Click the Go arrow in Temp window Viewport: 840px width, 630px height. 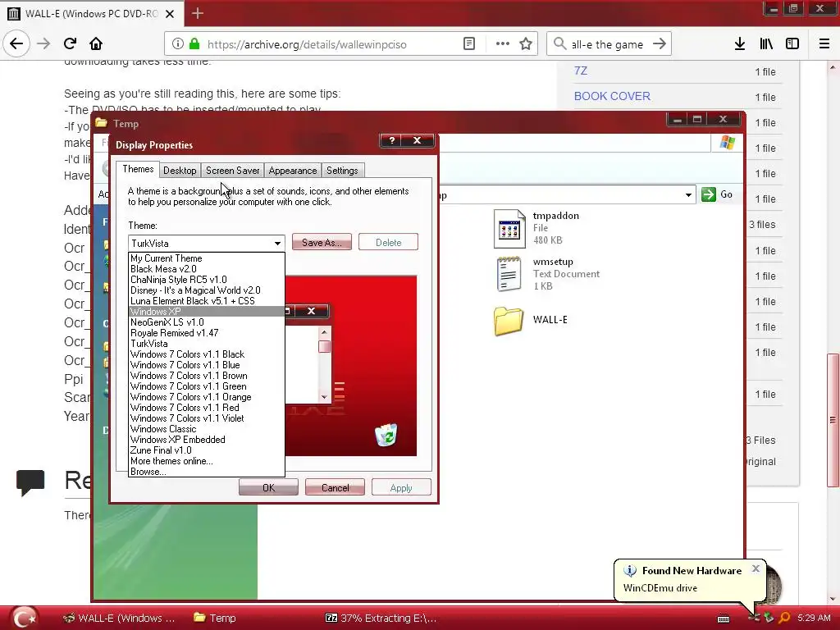[709, 194]
